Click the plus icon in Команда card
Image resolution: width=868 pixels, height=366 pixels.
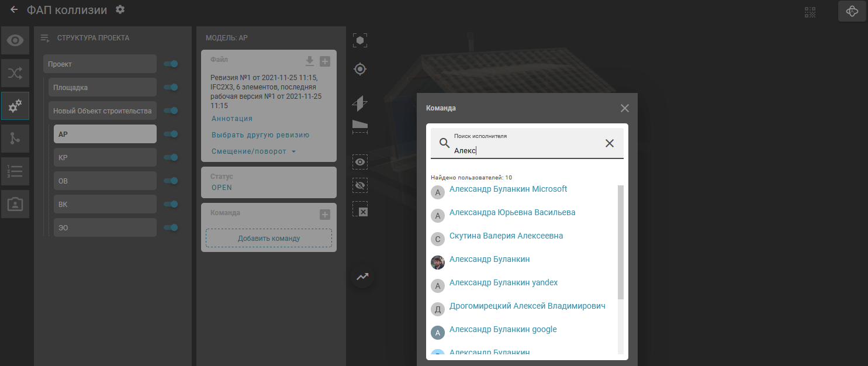point(325,215)
